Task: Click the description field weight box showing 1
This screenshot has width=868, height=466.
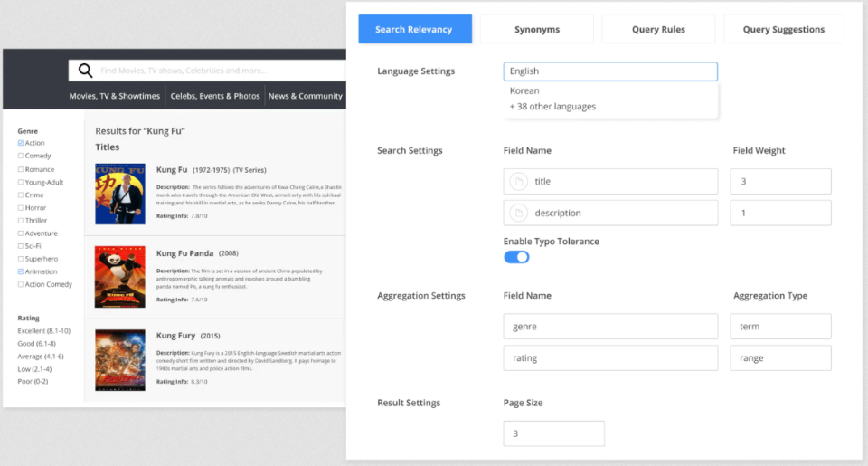Action: (x=780, y=213)
